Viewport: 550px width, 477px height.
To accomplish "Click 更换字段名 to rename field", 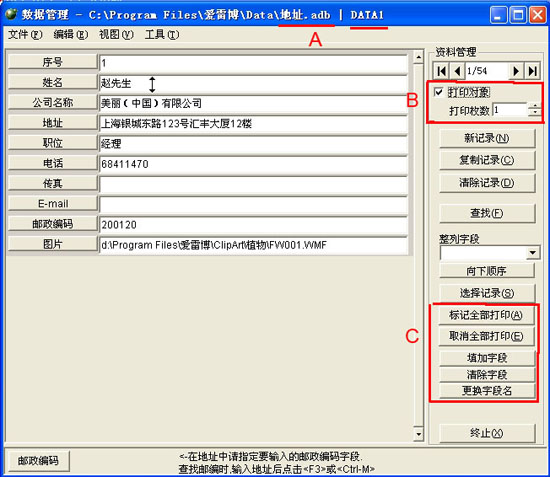I will coord(487,391).
